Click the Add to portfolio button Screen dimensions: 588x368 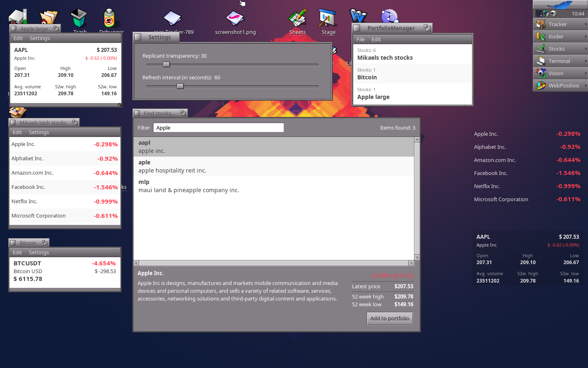pyautogui.click(x=390, y=318)
